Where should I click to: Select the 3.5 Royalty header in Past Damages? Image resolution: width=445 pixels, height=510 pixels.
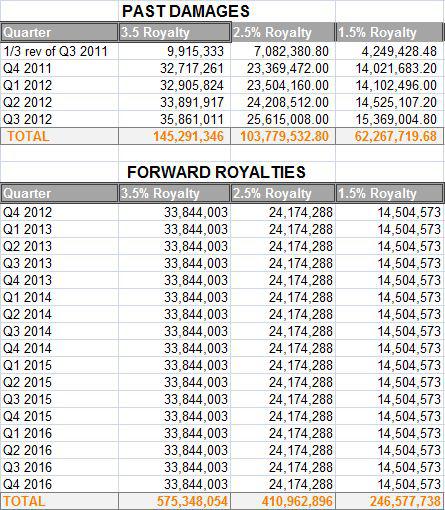pyautogui.click(x=174, y=32)
